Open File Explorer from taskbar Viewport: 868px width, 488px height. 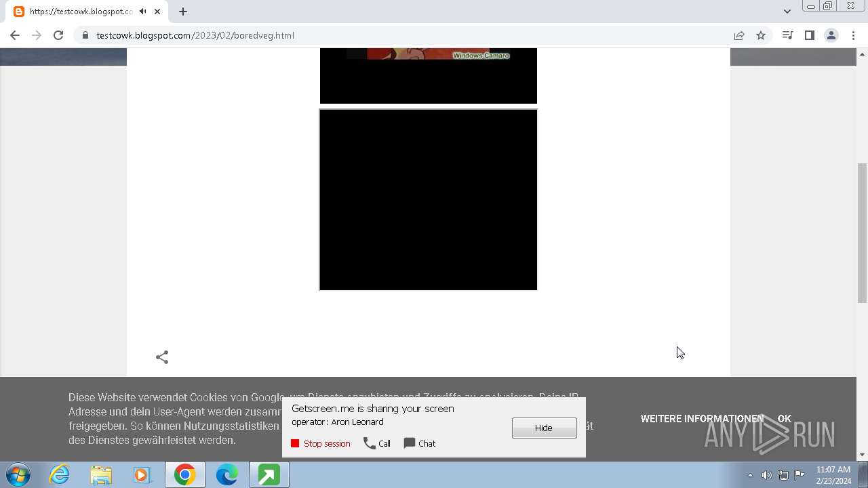(x=101, y=475)
